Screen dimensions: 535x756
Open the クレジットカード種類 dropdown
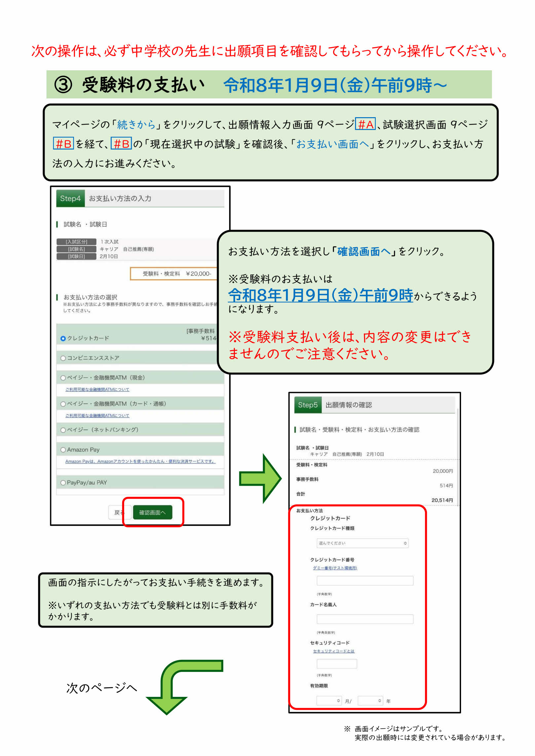tap(362, 543)
